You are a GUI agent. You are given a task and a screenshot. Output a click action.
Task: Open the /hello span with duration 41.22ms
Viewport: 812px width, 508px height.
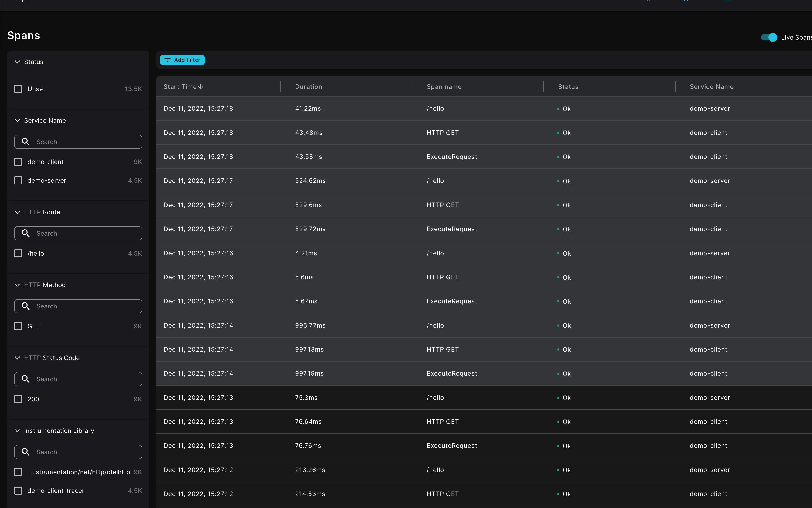(484, 108)
